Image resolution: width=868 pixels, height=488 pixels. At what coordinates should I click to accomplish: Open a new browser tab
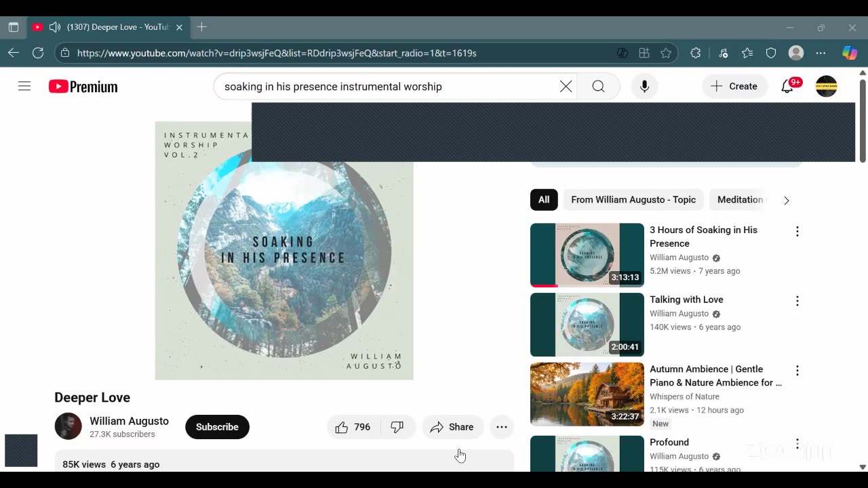click(201, 27)
